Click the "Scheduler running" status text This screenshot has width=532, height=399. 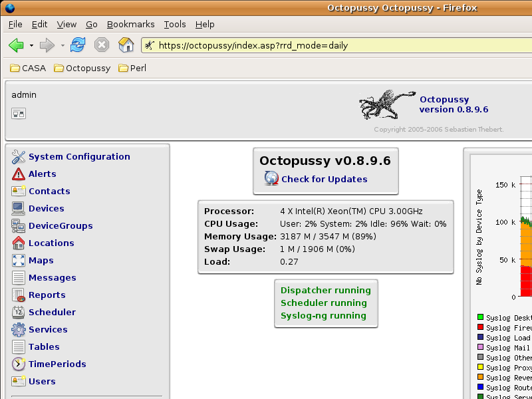click(324, 303)
